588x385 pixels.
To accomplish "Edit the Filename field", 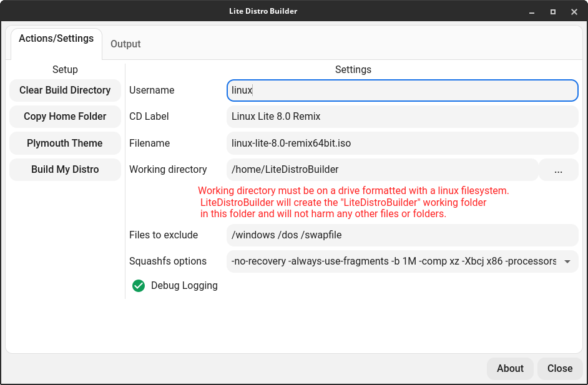I will tap(403, 143).
